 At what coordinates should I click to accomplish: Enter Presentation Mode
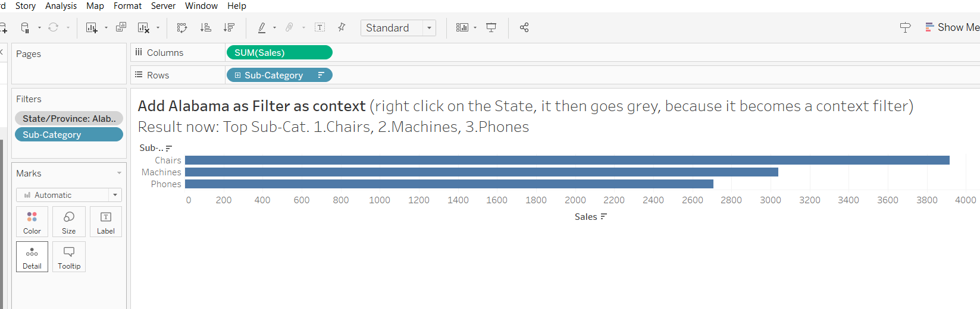[491, 27]
